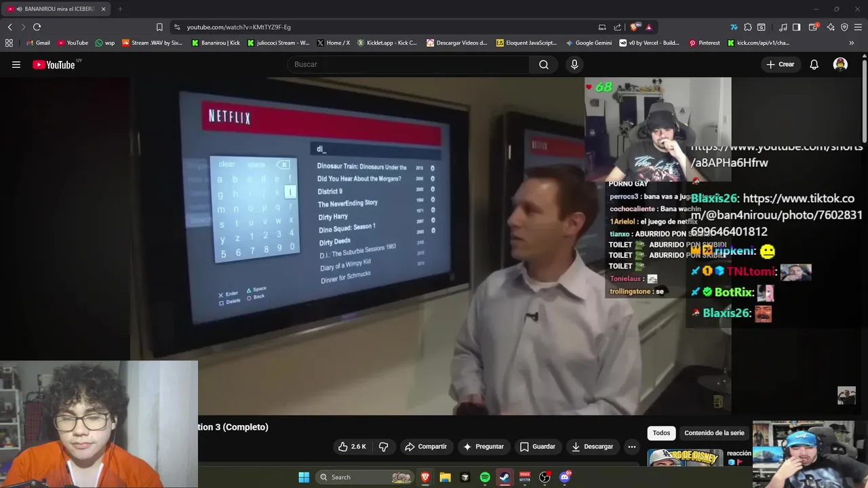Viewport: 868px width, 488px height.
Task: Open the Home / X bookmark
Action: point(334,43)
